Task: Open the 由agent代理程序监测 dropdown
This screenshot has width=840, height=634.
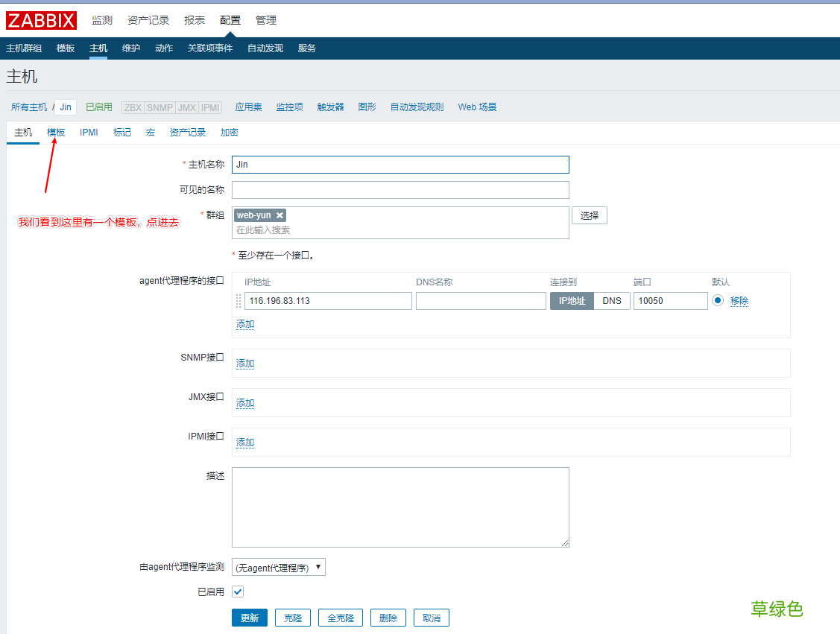Action: (x=278, y=566)
